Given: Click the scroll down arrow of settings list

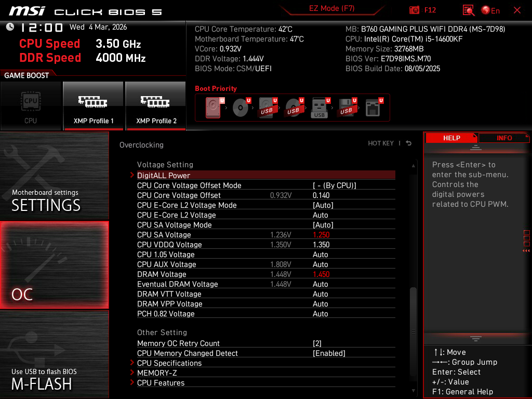Looking at the screenshot, I should tap(413, 391).
